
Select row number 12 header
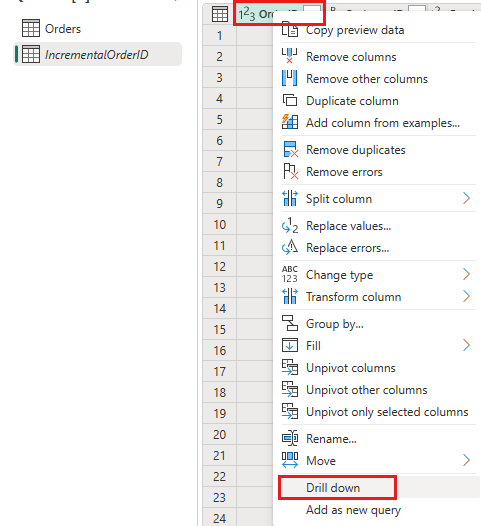tap(220, 266)
